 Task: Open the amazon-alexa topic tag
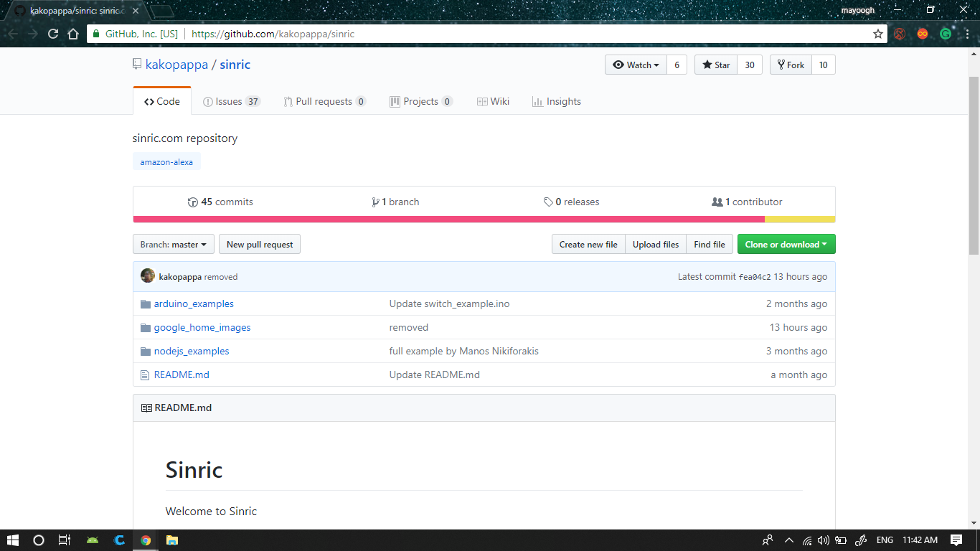coord(166,162)
